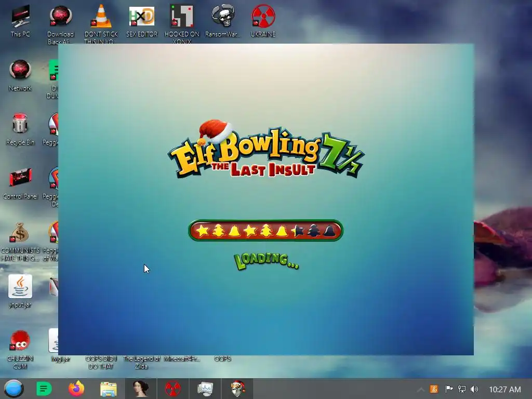Switch to the portrait lady taskbar app

(x=141, y=389)
